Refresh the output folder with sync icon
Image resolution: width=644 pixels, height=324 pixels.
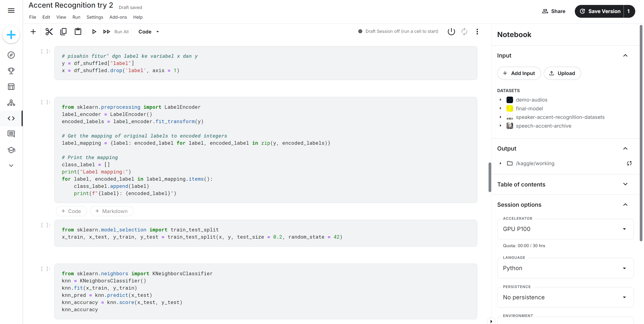(629, 163)
